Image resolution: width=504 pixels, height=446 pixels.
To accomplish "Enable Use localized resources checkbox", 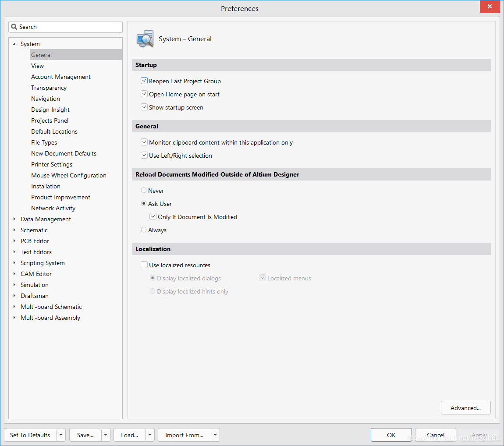I will 144,265.
